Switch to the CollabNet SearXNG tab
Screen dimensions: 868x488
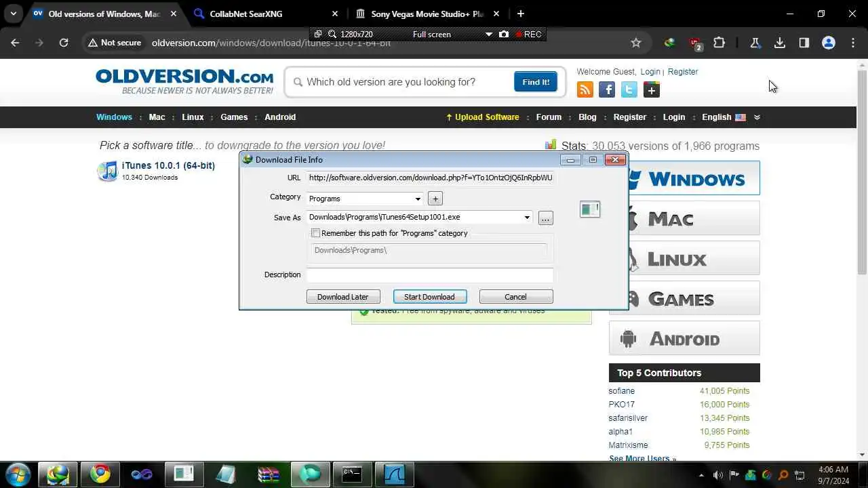(264, 14)
